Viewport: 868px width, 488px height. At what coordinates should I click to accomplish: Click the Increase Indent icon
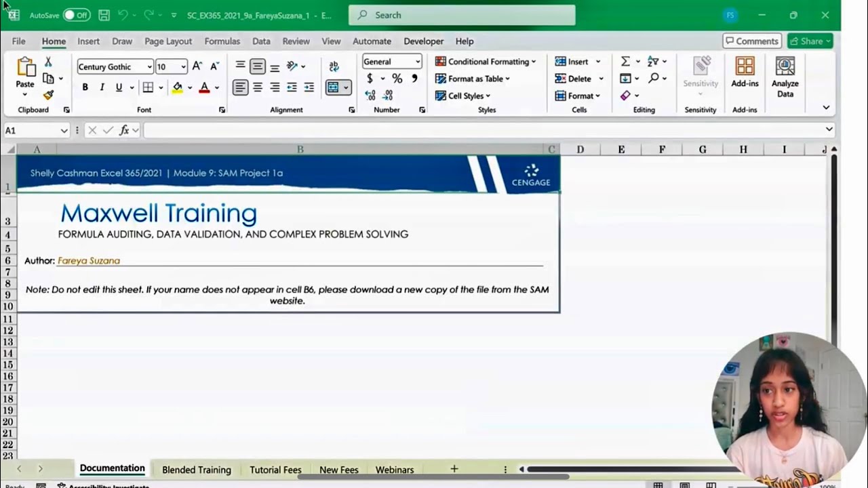point(309,87)
